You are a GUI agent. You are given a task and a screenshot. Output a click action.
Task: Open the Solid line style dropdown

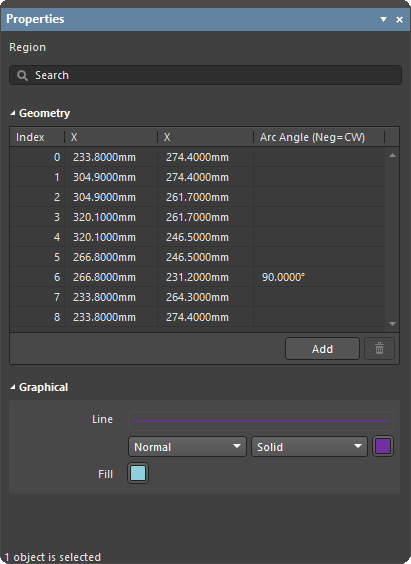coord(309,447)
